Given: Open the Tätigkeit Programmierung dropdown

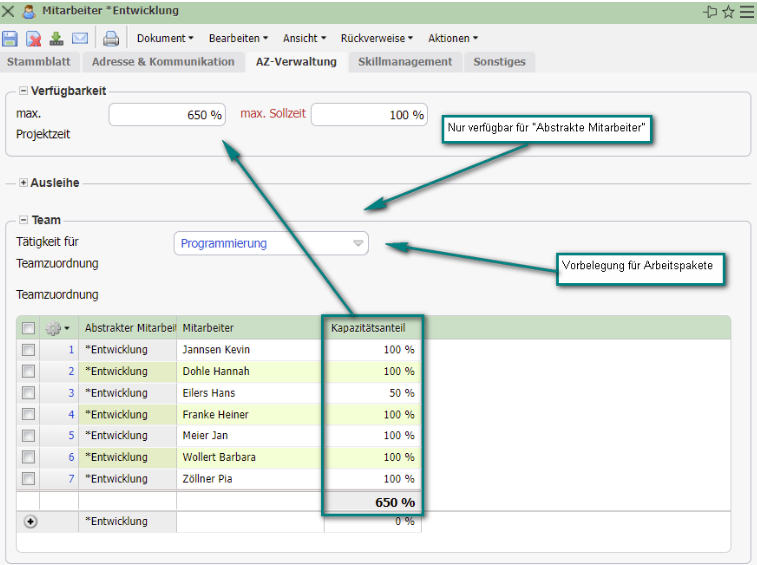Looking at the screenshot, I should pos(271,243).
